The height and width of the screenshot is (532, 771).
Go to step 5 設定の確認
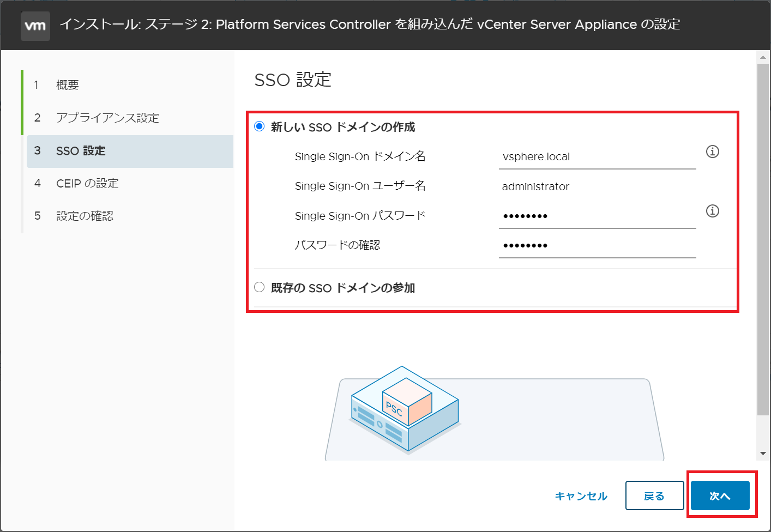[130, 216]
